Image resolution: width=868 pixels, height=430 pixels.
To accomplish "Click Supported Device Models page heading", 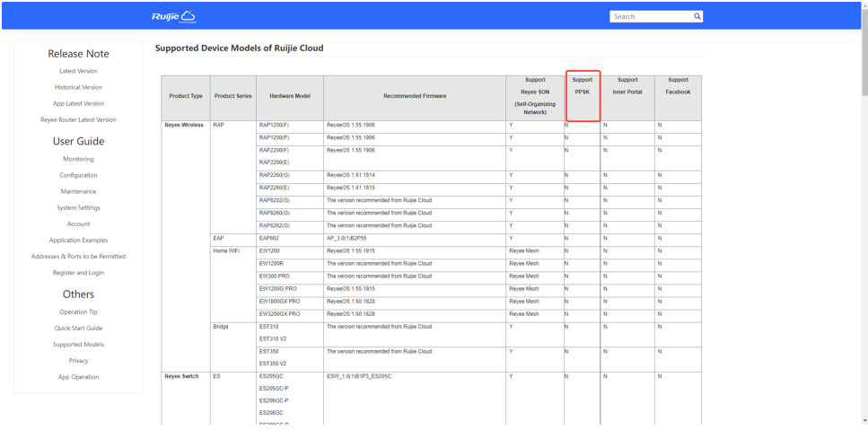I will pos(239,48).
